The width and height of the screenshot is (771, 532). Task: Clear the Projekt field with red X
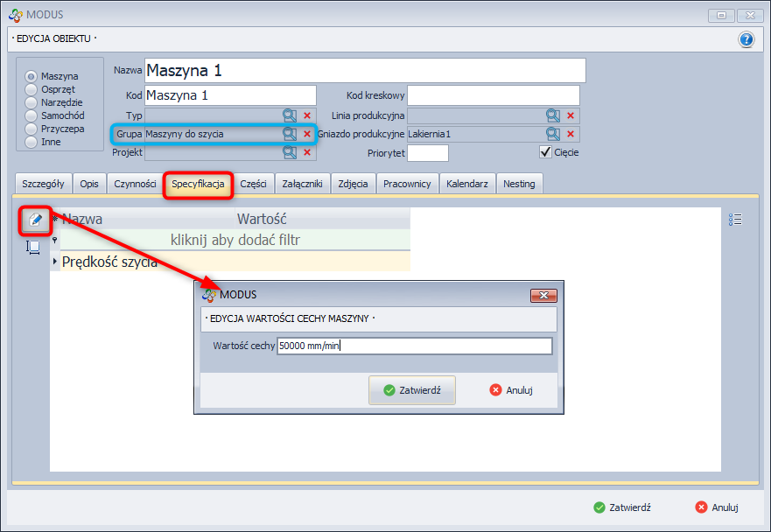point(307,152)
